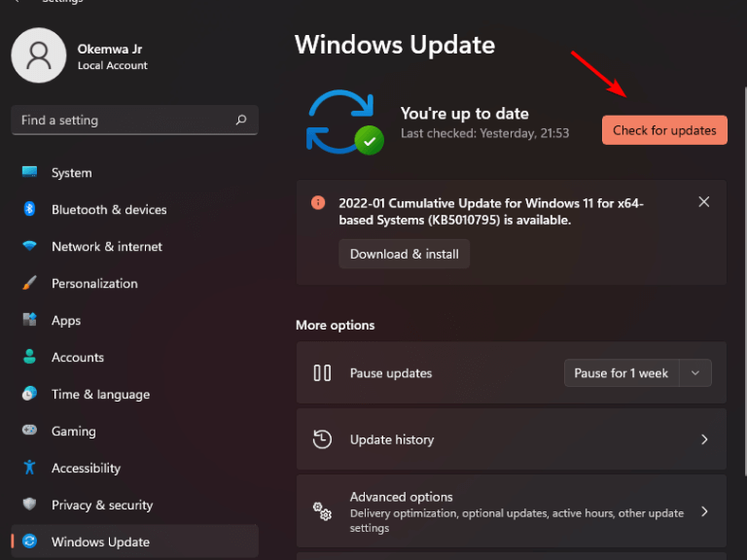Select Personalization in the sidebar
Viewport: 747px width, 560px height.
pyautogui.click(x=135, y=283)
